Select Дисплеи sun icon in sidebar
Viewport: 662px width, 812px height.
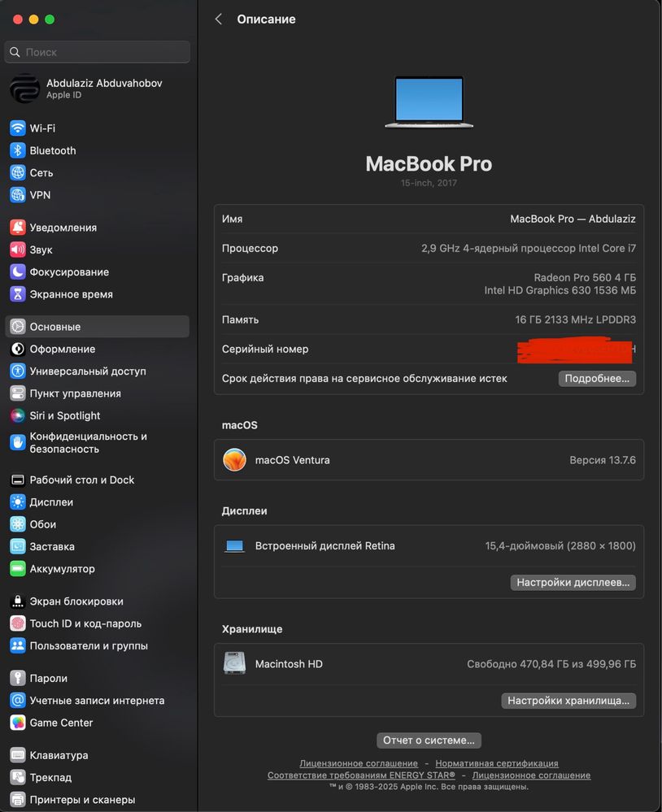tap(18, 502)
